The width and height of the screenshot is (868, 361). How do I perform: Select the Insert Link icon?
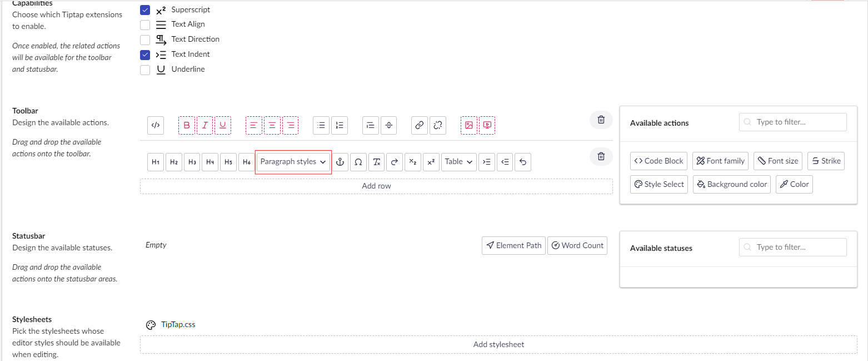coord(419,125)
